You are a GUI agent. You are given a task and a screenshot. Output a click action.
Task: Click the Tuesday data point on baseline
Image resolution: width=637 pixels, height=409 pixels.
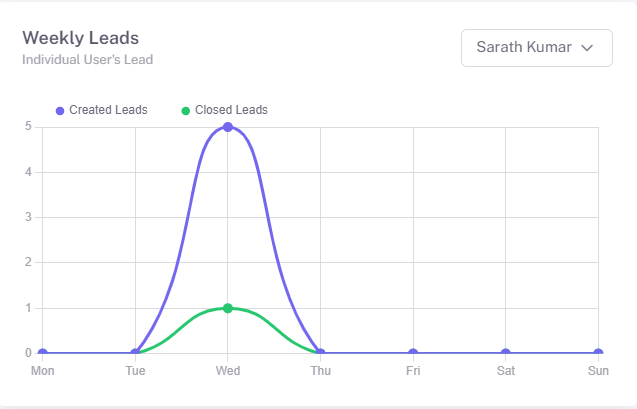pyautogui.click(x=135, y=353)
